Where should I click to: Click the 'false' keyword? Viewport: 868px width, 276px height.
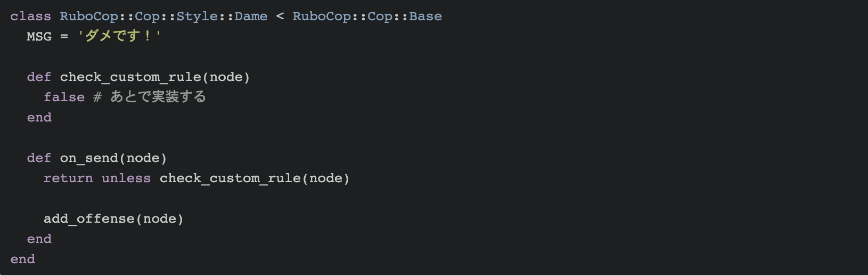click(64, 98)
